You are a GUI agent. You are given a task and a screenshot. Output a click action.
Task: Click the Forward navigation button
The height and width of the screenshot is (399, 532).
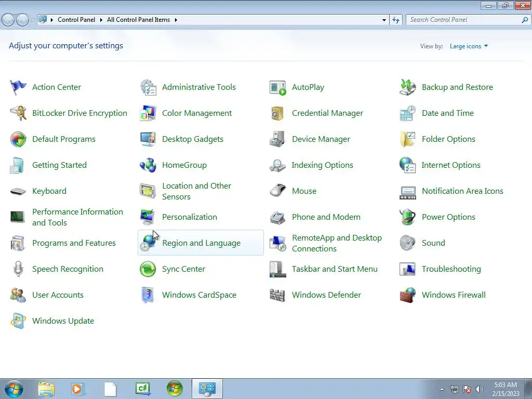point(22,20)
